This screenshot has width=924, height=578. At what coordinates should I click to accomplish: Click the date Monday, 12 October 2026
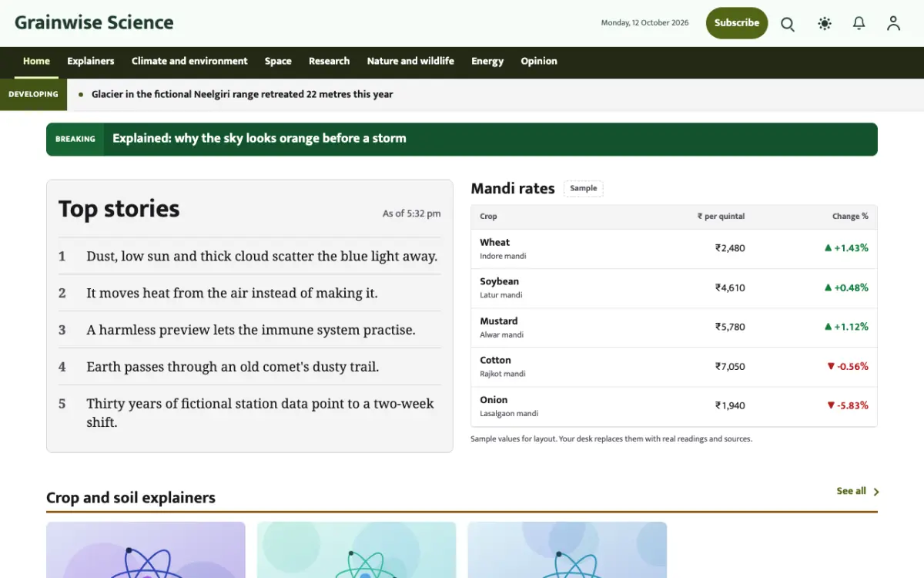pos(644,23)
